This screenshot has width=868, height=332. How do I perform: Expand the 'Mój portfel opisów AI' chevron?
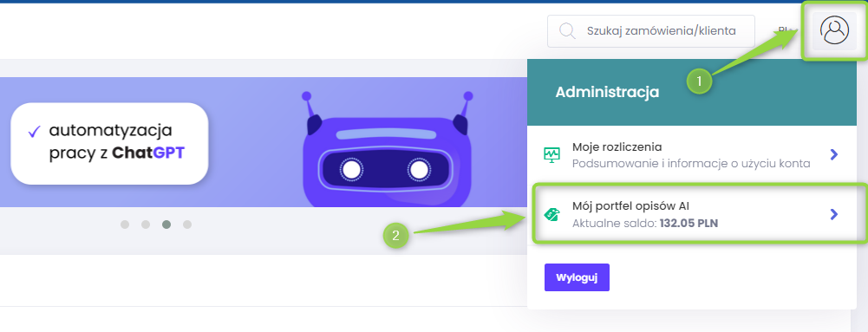833,215
